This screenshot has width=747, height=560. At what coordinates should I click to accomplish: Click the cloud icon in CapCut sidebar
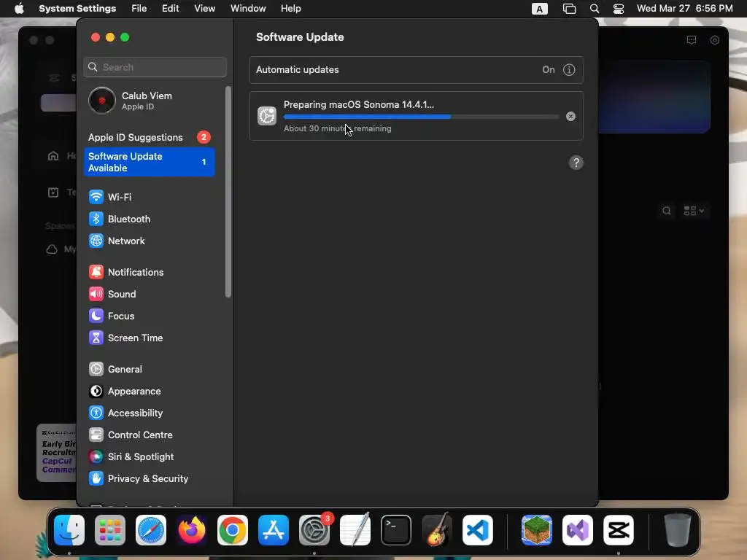52,249
